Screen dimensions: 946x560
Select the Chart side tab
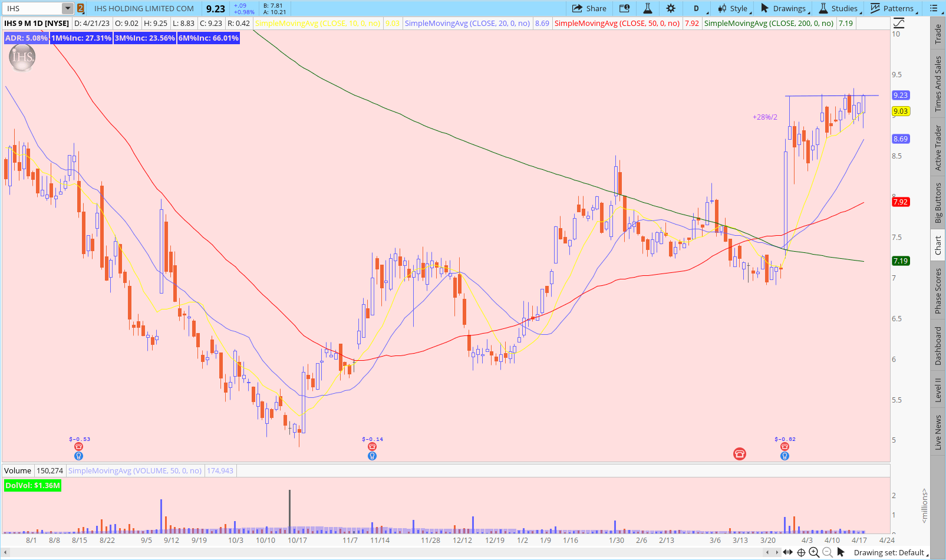pyautogui.click(x=938, y=245)
